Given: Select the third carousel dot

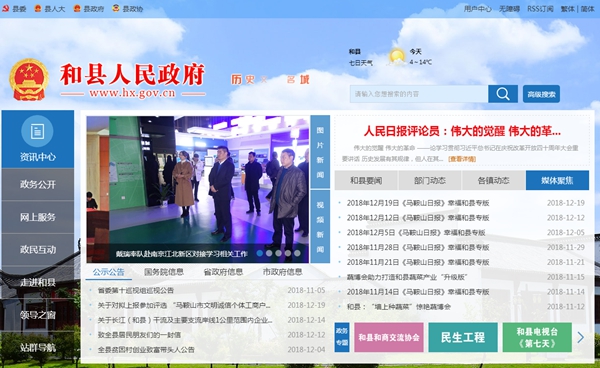Looking at the screenshot, I should tap(278, 253).
